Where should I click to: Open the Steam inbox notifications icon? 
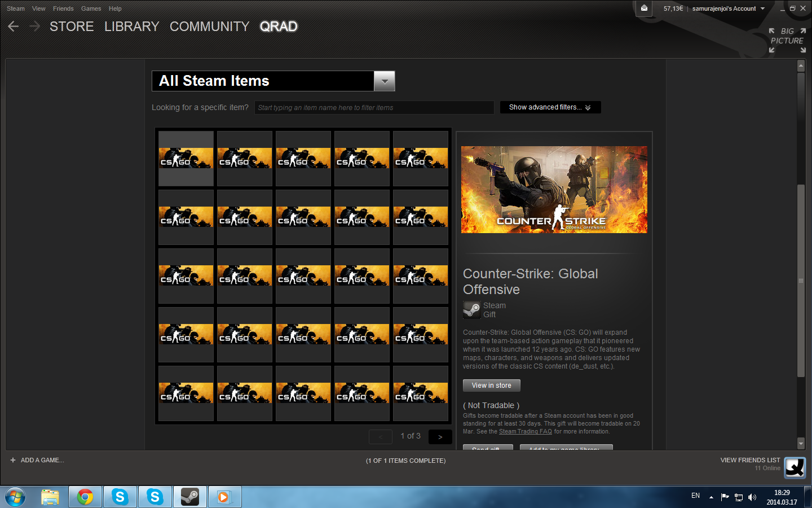click(x=644, y=8)
